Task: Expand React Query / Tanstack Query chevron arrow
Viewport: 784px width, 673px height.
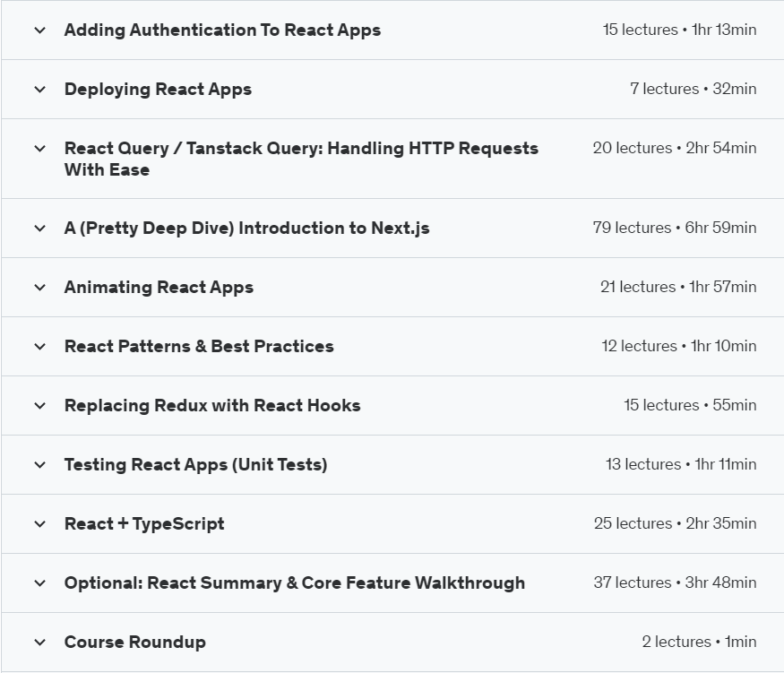Action: click(x=39, y=149)
